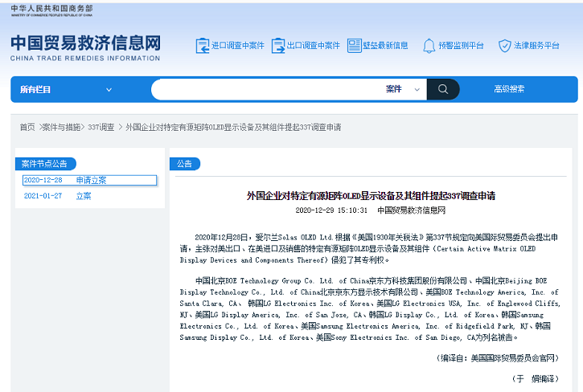Click the magnifier search button

click(443, 89)
